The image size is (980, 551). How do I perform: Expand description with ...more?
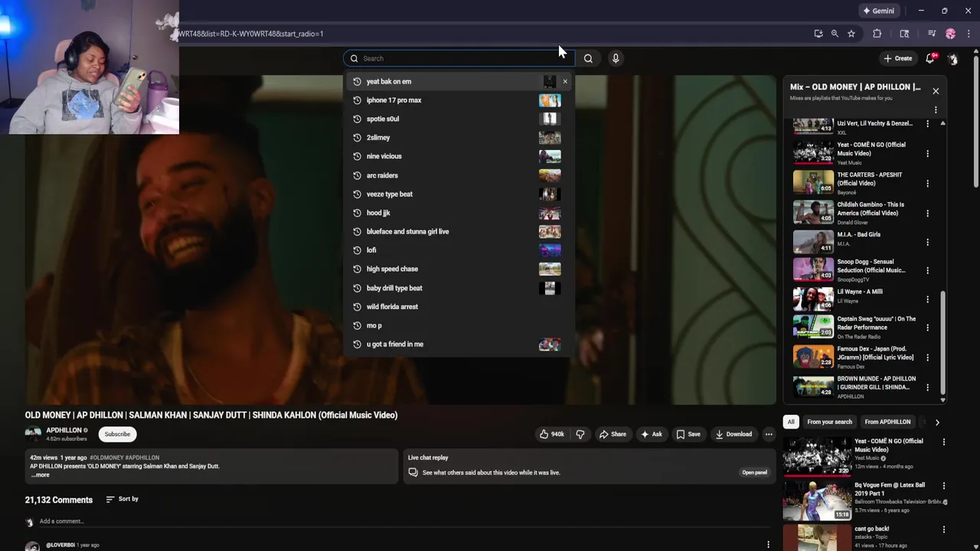[x=40, y=474]
